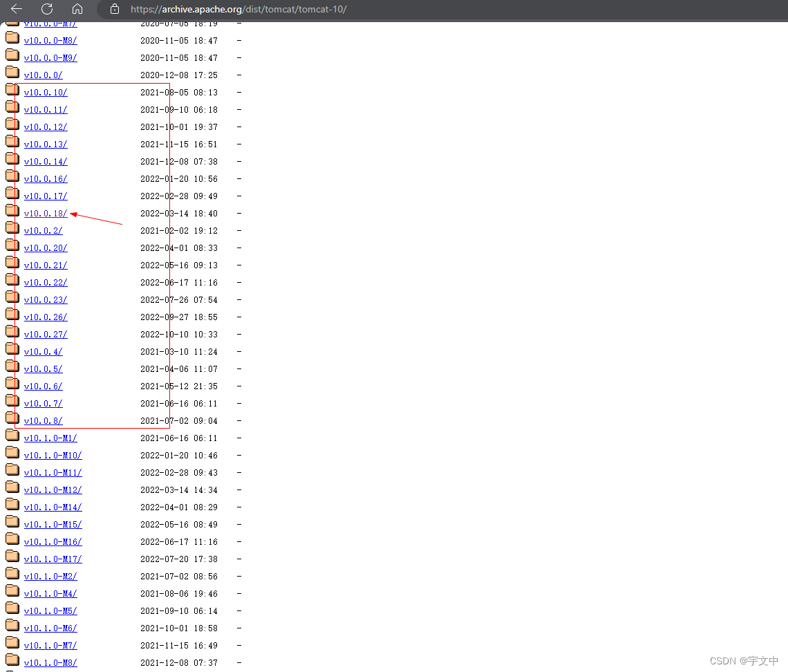
Task: Open the v10.0.16/ directory link
Action: 45,178
